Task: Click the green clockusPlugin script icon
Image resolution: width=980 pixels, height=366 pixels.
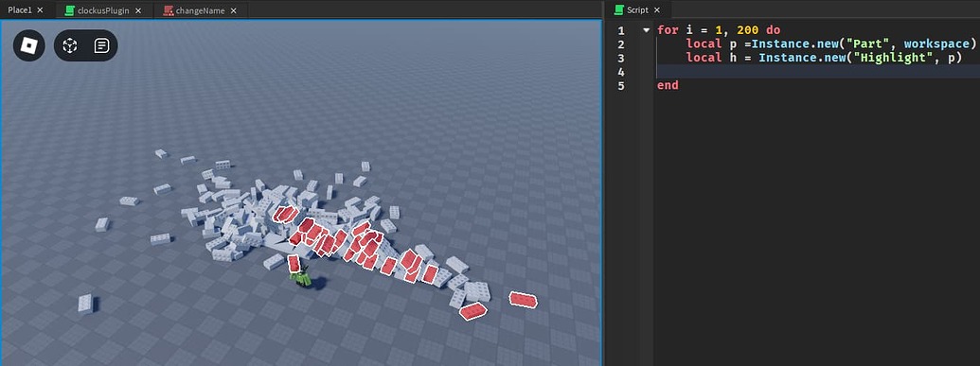Action: [69, 10]
